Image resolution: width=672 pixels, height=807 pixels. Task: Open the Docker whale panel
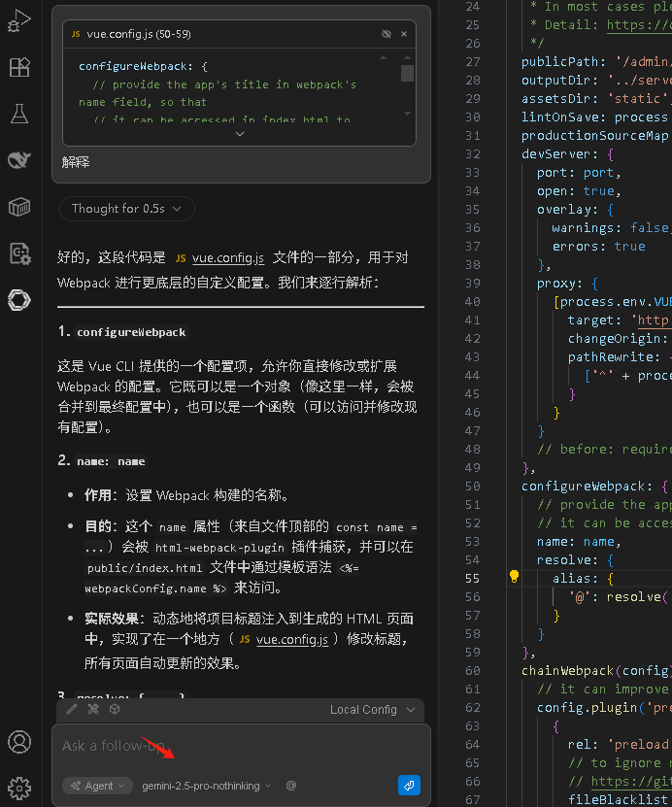[19, 159]
